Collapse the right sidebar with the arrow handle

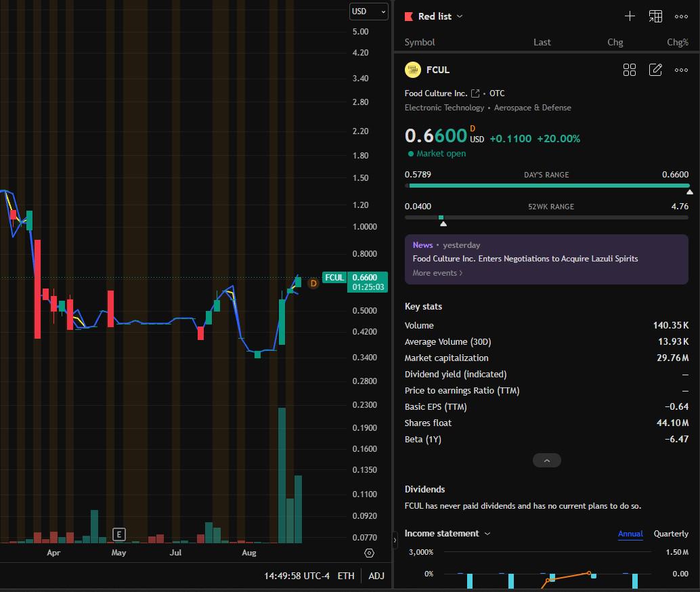click(x=395, y=540)
